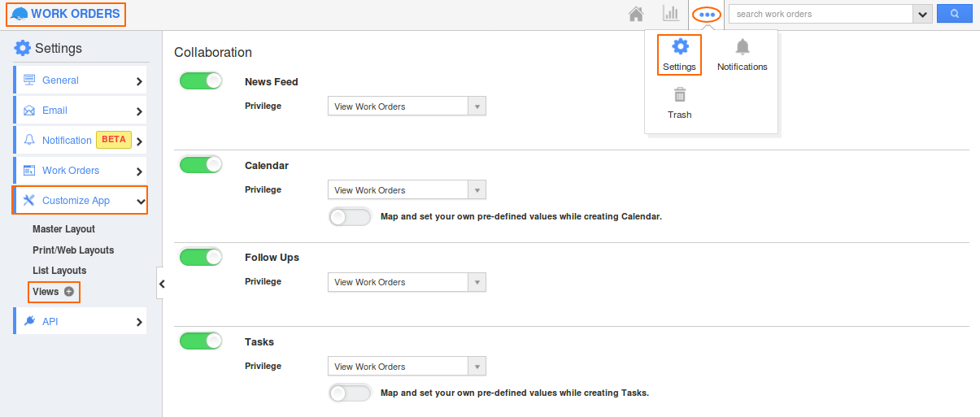Click the WORK ORDERS app title
This screenshot has width=980, height=417.
pyautogui.click(x=75, y=14)
